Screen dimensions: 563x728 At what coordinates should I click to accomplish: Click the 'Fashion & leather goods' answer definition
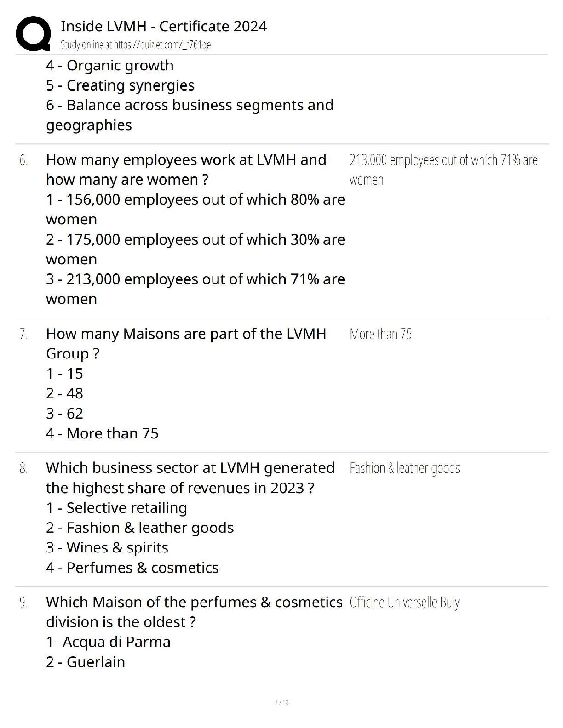(405, 468)
